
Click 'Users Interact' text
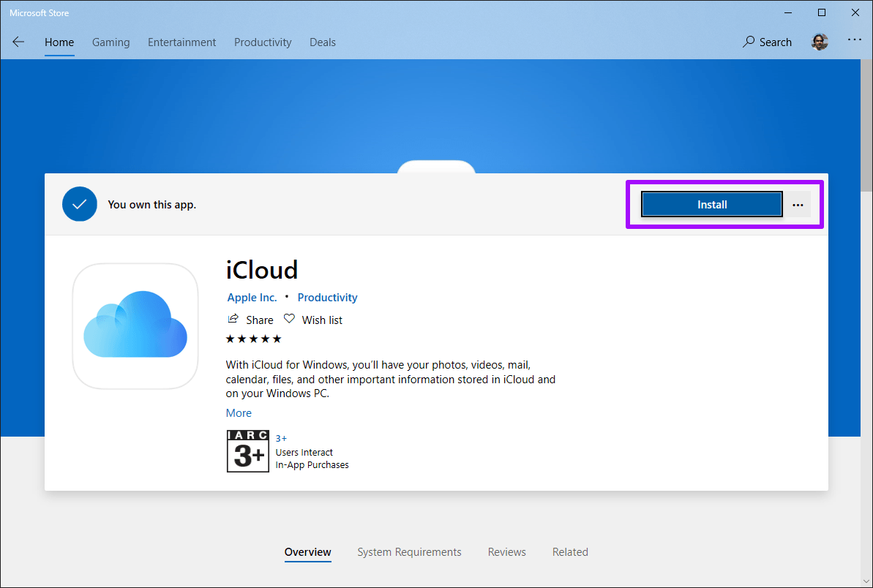(x=304, y=452)
